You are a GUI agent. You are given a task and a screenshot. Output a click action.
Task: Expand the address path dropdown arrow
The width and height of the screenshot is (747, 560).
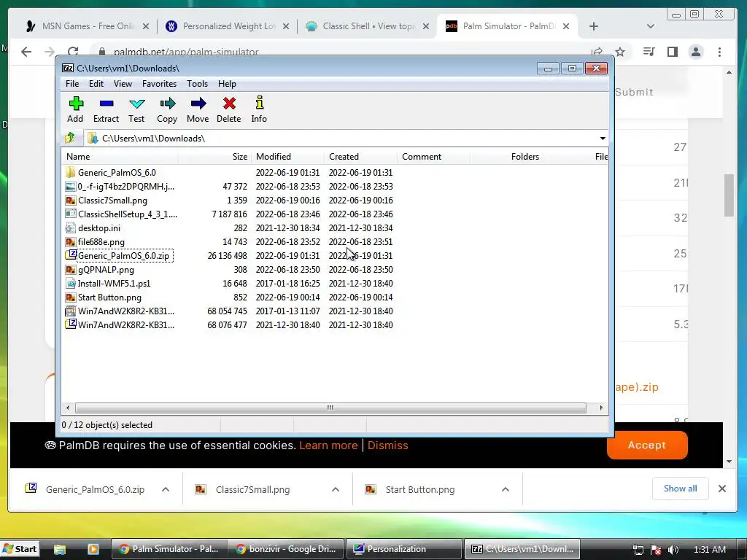[x=602, y=138]
